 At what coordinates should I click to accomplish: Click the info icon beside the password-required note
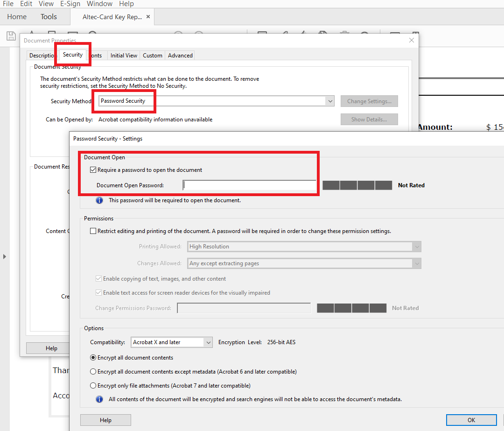point(99,200)
